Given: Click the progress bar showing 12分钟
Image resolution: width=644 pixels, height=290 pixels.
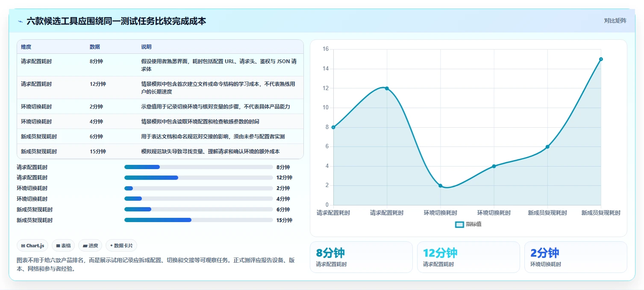Looking at the screenshot, I should tap(198, 178).
